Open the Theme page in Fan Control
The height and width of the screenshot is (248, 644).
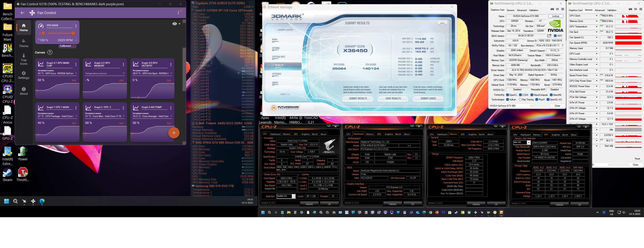(x=24, y=43)
